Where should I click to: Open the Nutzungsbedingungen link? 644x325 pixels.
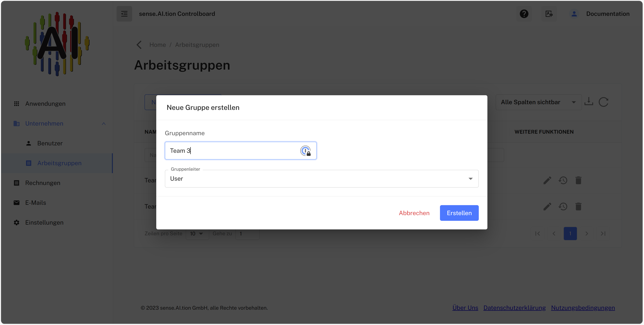(x=583, y=308)
